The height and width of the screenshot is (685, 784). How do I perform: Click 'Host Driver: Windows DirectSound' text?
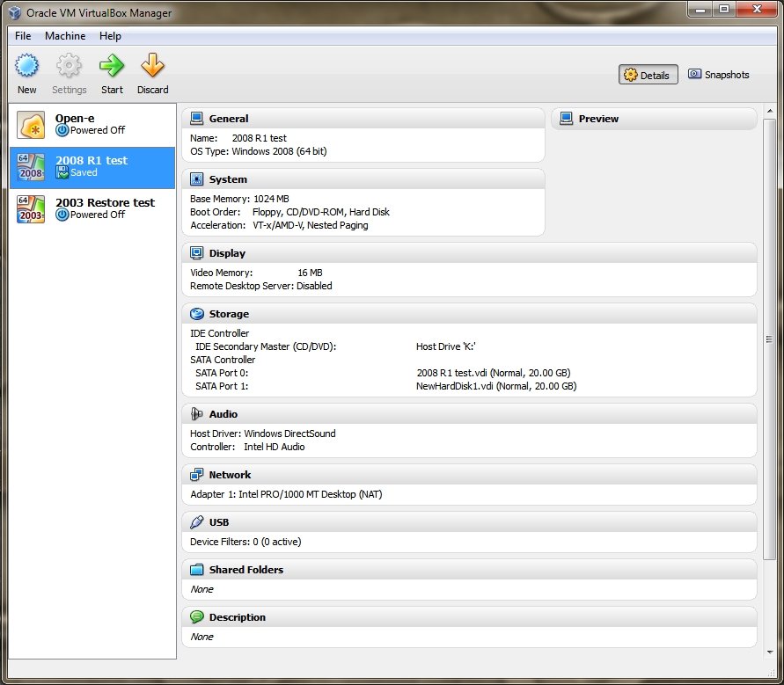pos(263,434)
